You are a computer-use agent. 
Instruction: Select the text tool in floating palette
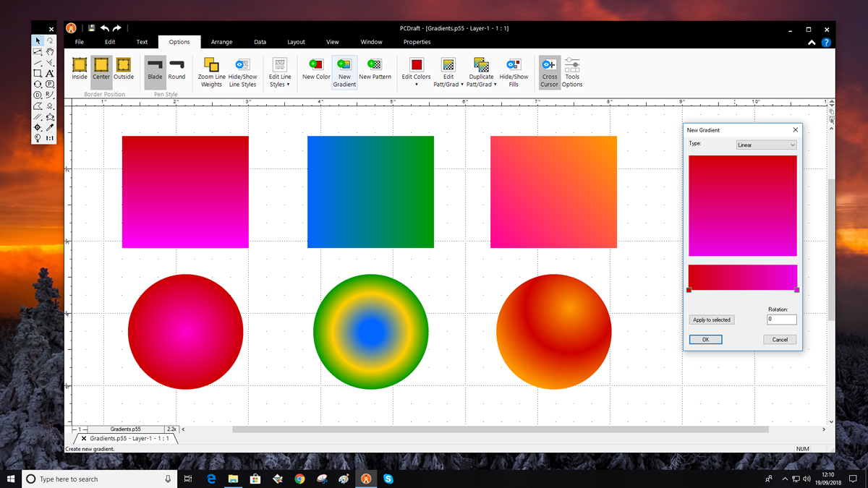point(50,73)
